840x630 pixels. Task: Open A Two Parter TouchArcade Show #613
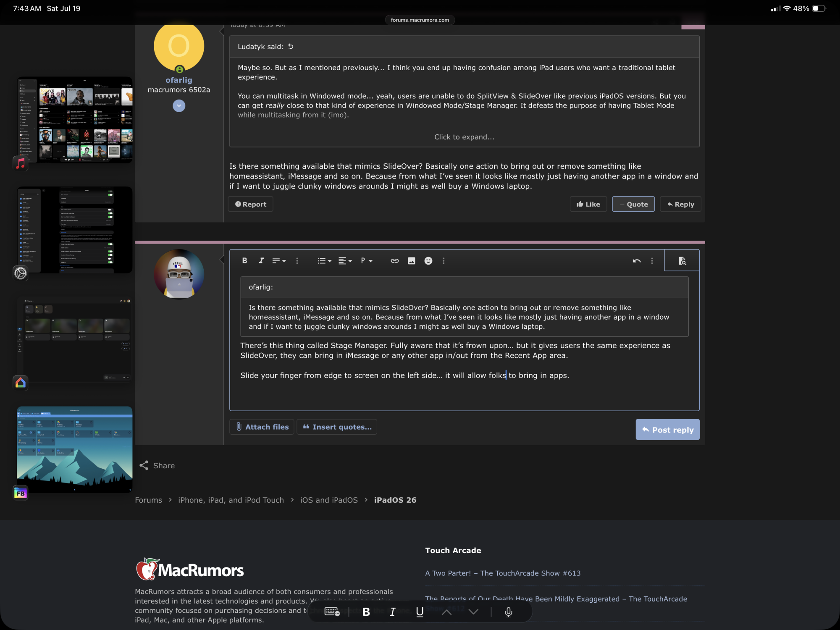point(503,573)
